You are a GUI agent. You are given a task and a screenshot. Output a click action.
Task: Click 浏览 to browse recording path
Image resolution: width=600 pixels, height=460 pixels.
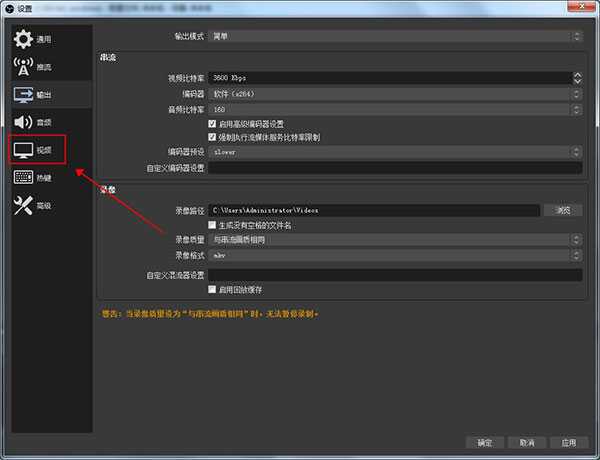click(562, 211)
